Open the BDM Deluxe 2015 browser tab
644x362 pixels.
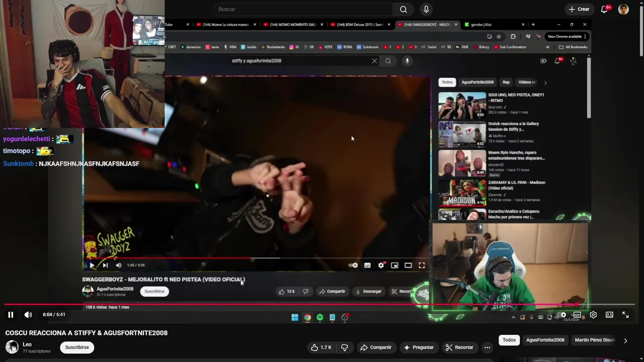(360, 25)
